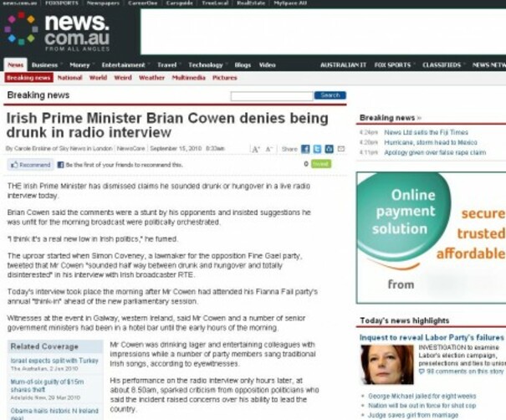Click Carsguide in top network bar
The width and height of the screenshot is (506, 420).
tap(180, 3)
